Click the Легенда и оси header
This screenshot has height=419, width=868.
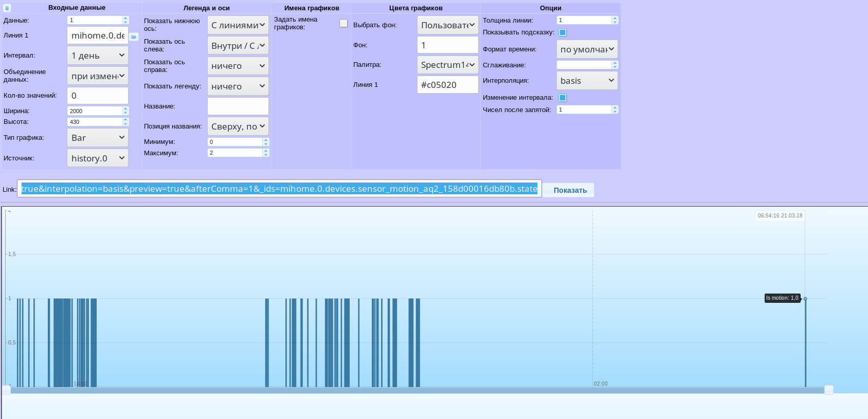click(207, 8)
